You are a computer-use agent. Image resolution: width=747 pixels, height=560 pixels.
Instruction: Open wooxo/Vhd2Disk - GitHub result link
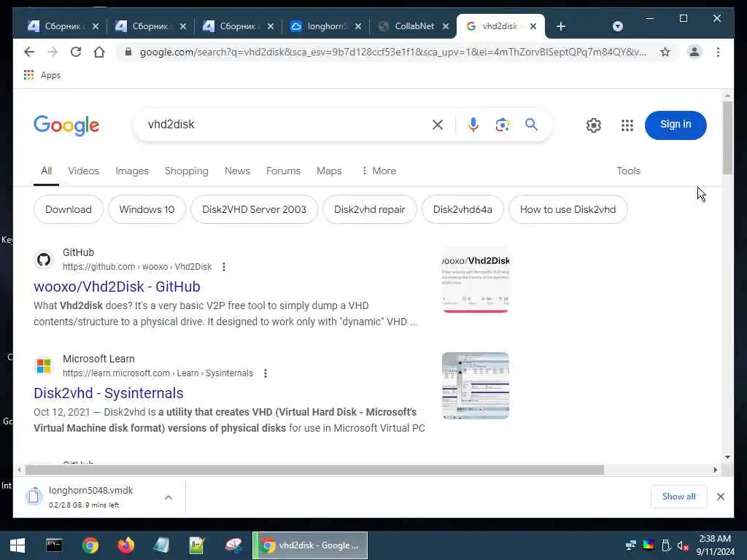click(x=117, y=287)
